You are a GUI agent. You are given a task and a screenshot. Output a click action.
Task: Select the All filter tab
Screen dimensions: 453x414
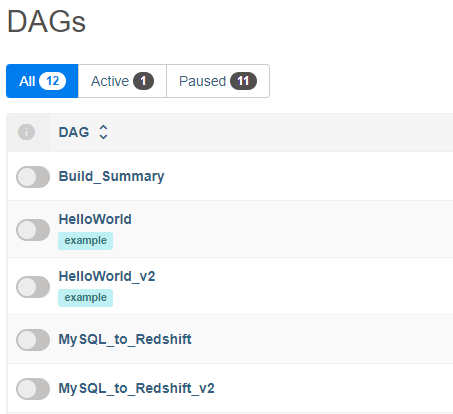pyautogui.click(x=42, y=81)
